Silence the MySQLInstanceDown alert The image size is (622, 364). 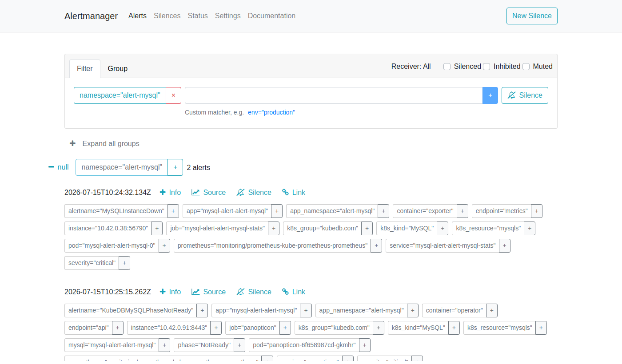coord(254,192)
